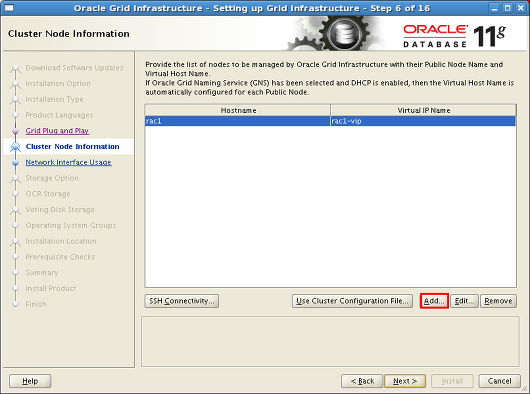
Task: Click the Network Interface Usage step marker
Action: coord(15,163)
